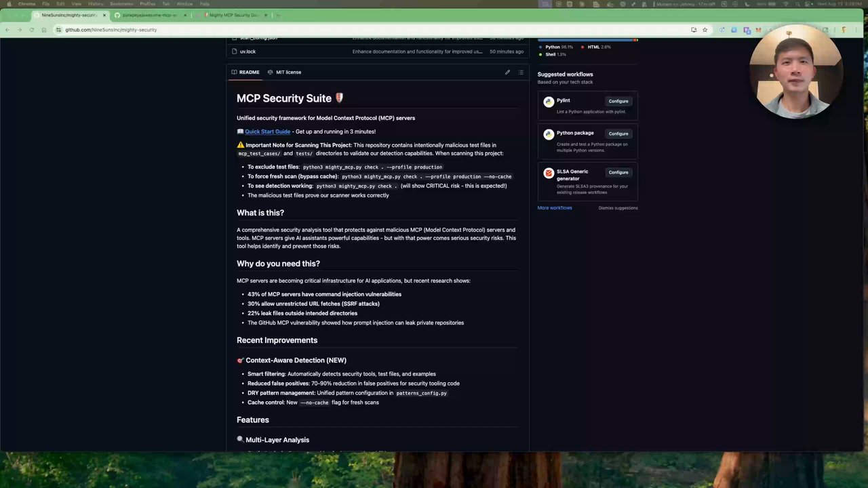Viewport: 868px width, 488px height.
Task: Close the NineSunsInc/mighty-security tab
Action: (104, 15)
